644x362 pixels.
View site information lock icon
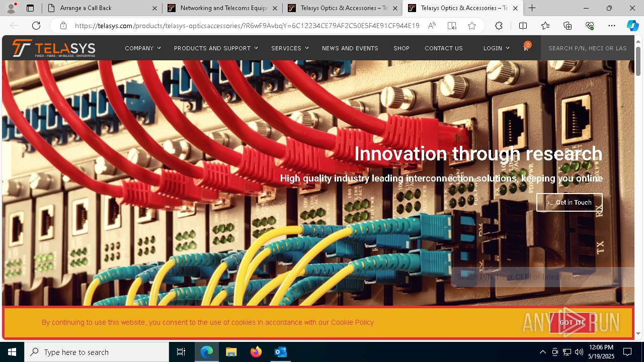(x=63, y=26)
